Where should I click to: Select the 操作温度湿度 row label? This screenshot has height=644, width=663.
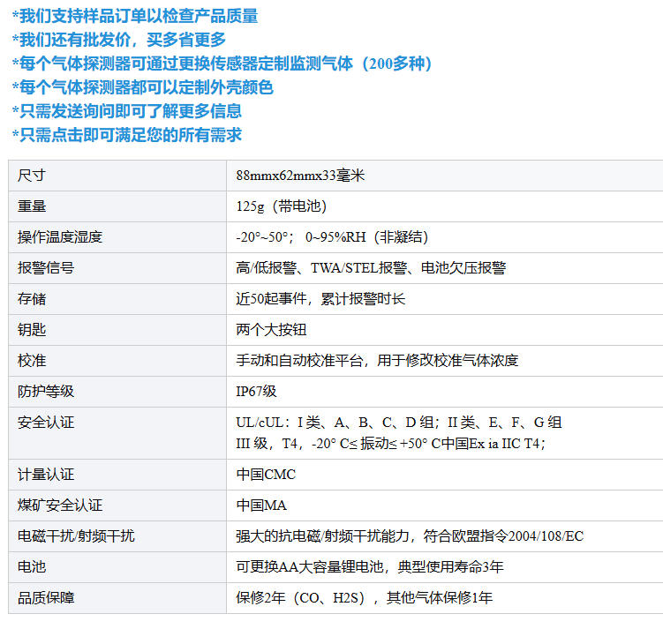tap(60, 236)
